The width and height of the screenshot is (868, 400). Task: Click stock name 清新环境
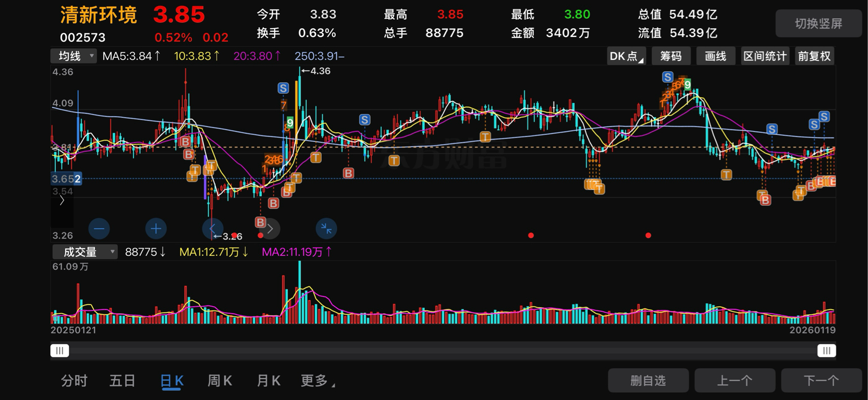99,15
